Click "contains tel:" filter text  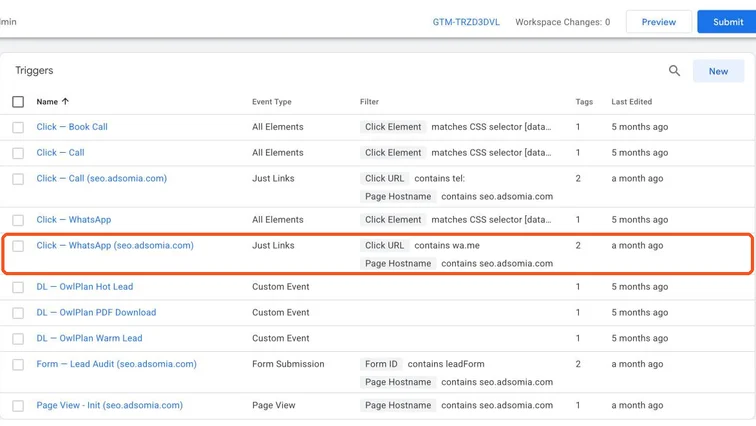click(x=440, y=178)
